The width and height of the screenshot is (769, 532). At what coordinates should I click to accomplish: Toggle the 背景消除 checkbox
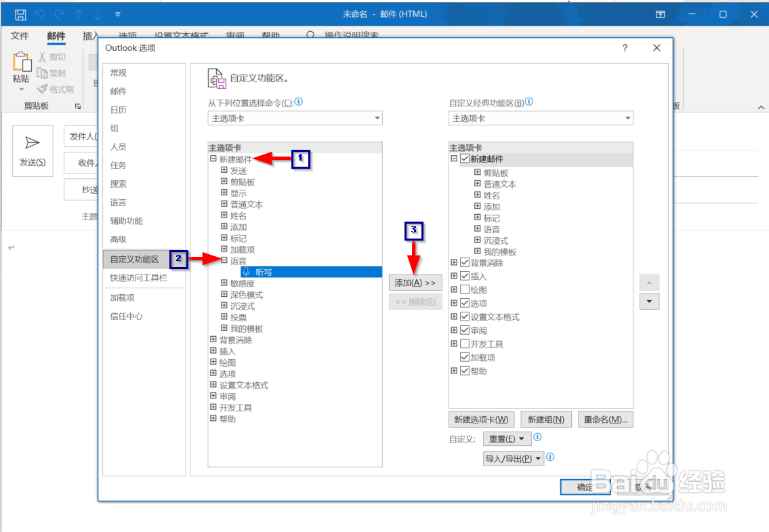pyautogui.click(x=465, y=262)
